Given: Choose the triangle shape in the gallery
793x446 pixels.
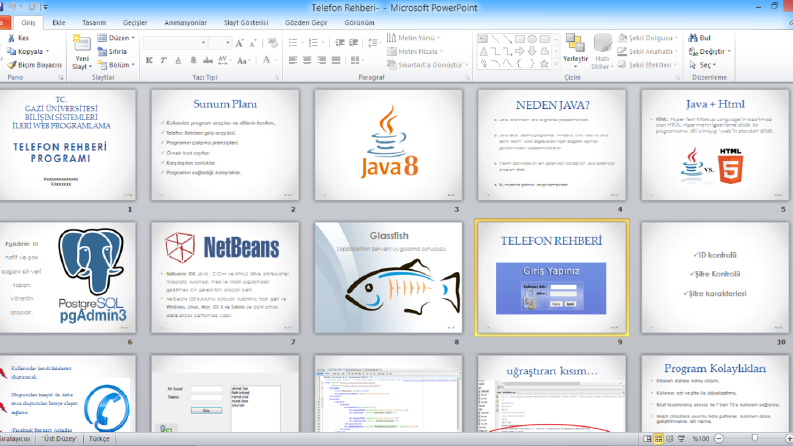Looking at the screenshot, I should 483,51.
